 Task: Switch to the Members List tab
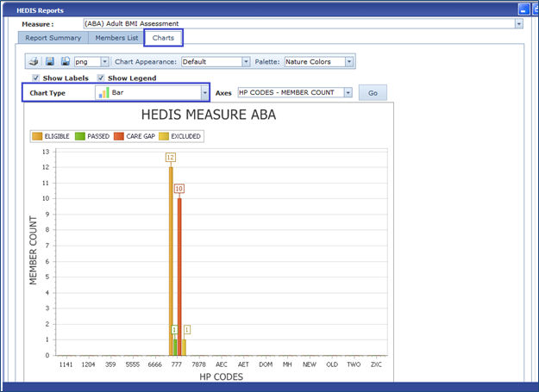coord(116,38)
